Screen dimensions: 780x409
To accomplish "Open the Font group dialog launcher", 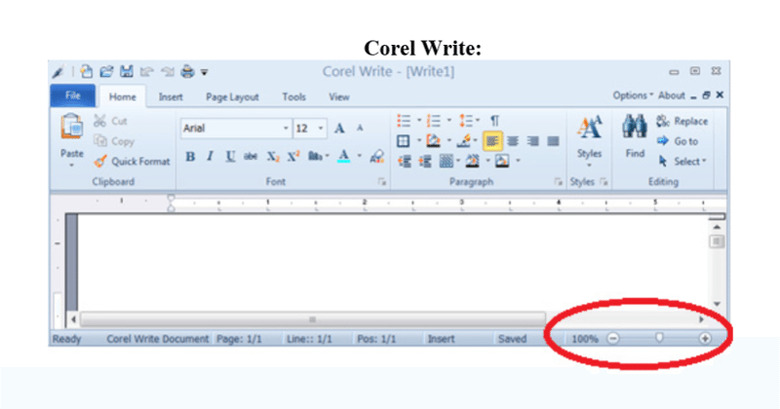I will click(x=382, y=182).
